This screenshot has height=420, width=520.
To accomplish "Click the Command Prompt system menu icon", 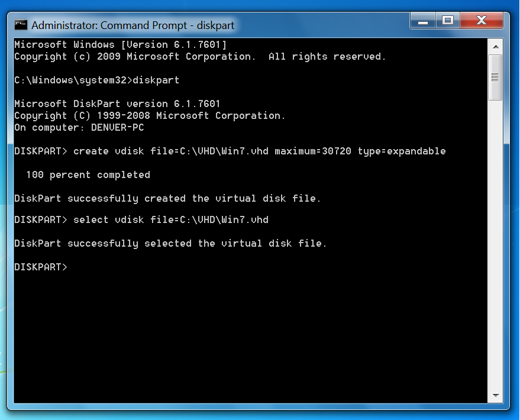I will (x=21, y=25).
